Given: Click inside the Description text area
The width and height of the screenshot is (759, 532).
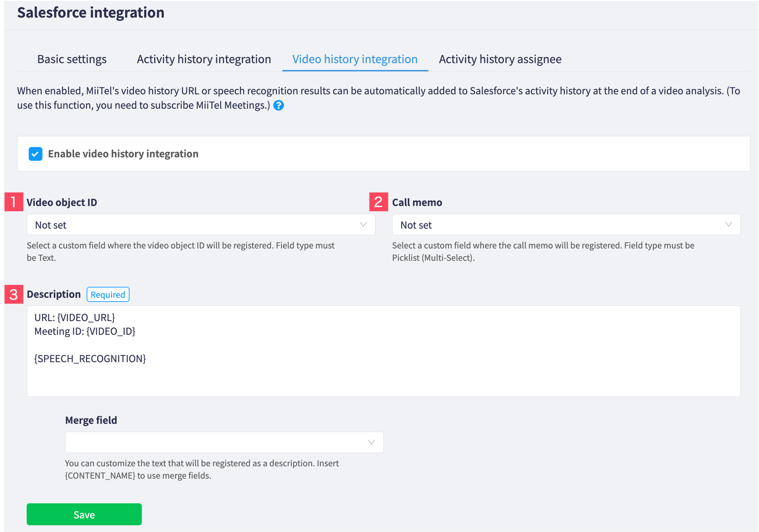Looking at the screenshot, I should click(x=383, y=364).
